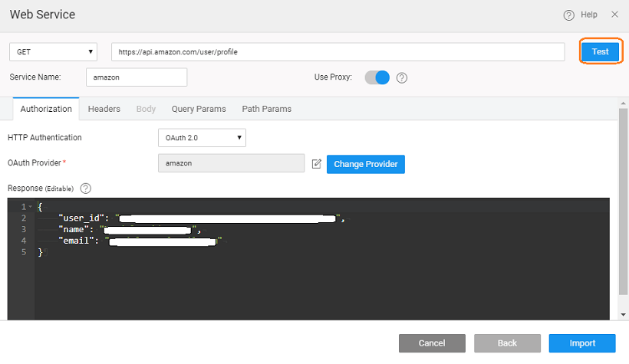The height and width of the screenshot is (364, 629).
Task: Click the edit OAuth provider pencil icon
Action: [317, 164]
